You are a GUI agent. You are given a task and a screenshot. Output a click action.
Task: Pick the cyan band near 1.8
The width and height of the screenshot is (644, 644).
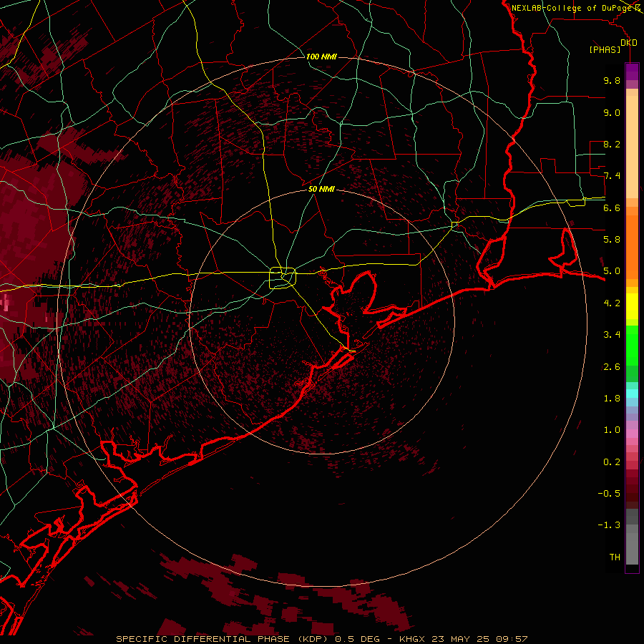click(632, 394)
